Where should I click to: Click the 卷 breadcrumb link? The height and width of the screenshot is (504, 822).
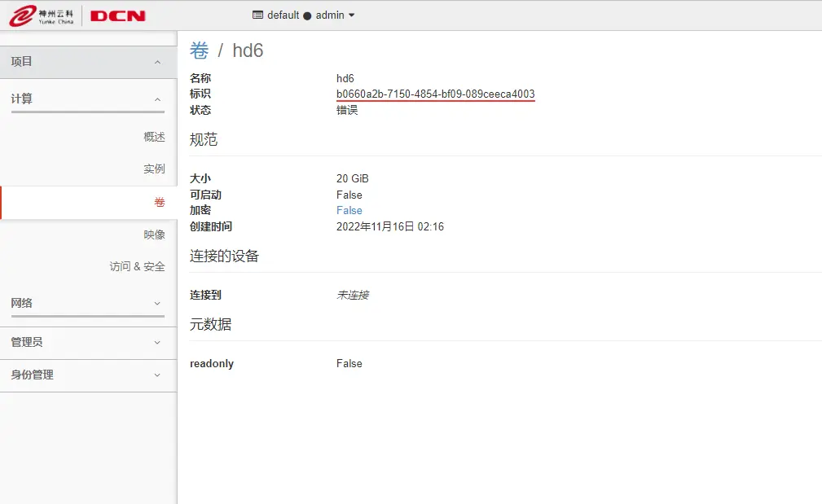point(198,50)
